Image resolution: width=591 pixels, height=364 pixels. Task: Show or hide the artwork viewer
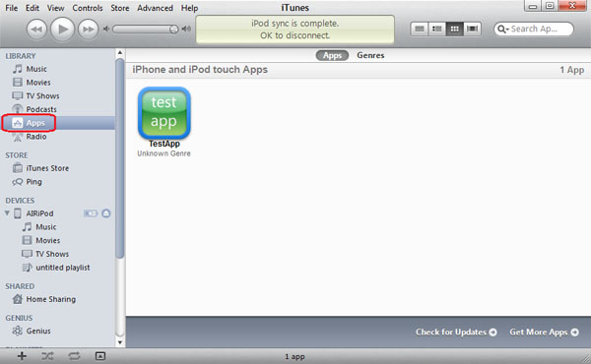click(100, 356)
